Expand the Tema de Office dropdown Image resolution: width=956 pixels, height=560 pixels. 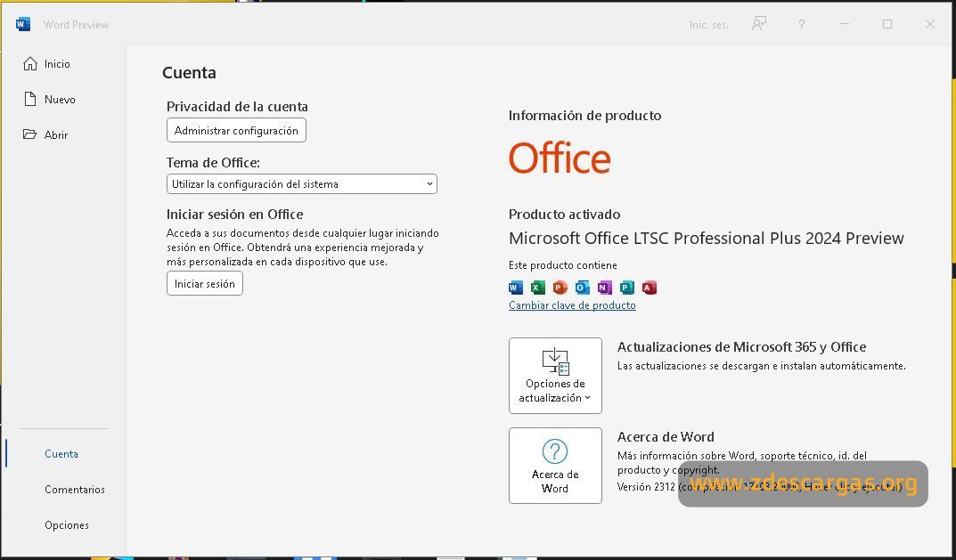[x=302, y=184]
